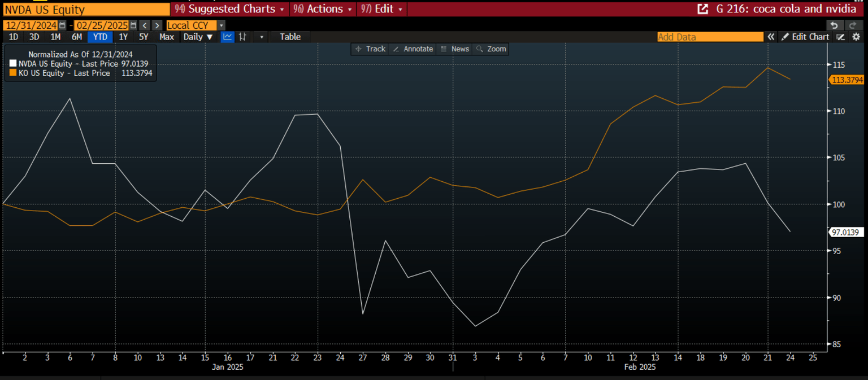The height and width of the screenshot is (380, 868).
Task: Toggle Annotate mode on chart
Action: (x=413, y=49)
